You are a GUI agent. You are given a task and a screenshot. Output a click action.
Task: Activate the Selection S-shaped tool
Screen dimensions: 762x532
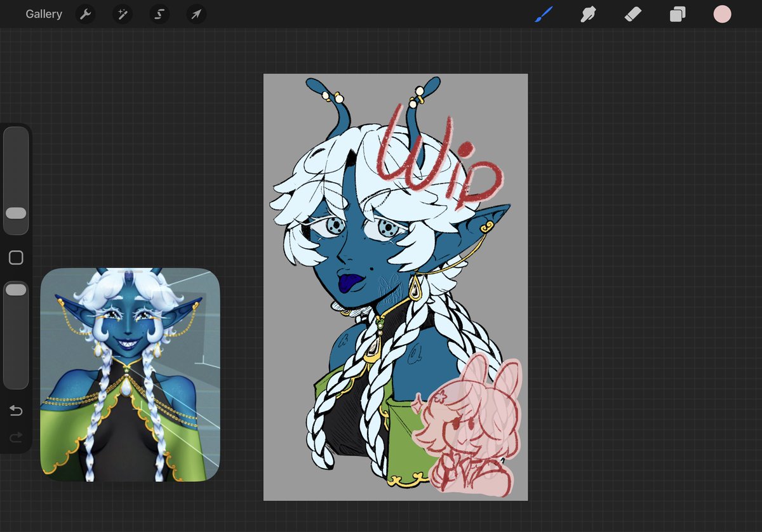[159, 14]
